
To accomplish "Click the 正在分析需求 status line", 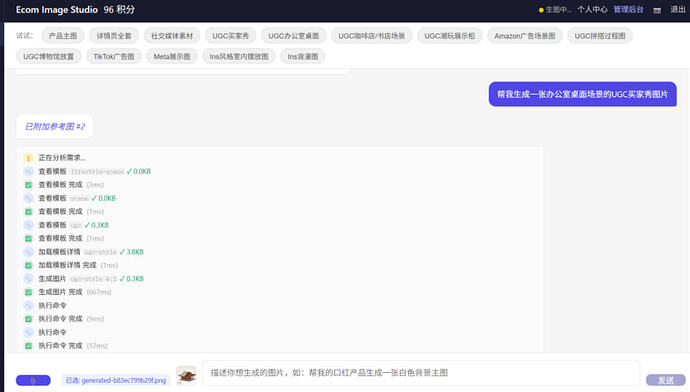I will [62, 158].
